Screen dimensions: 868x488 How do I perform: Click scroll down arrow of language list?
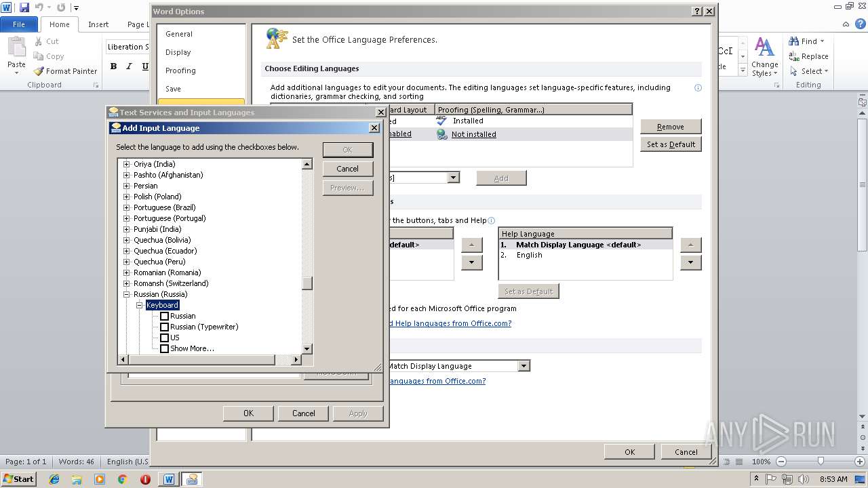307,348
